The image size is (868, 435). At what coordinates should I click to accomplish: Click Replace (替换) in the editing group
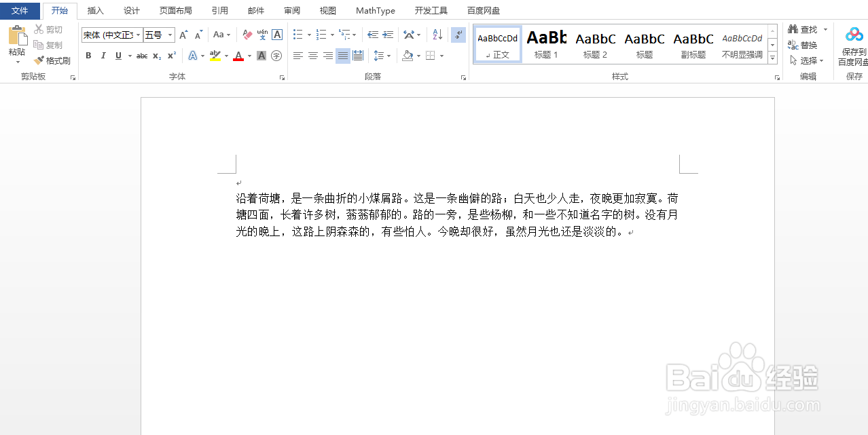(803, 45)
